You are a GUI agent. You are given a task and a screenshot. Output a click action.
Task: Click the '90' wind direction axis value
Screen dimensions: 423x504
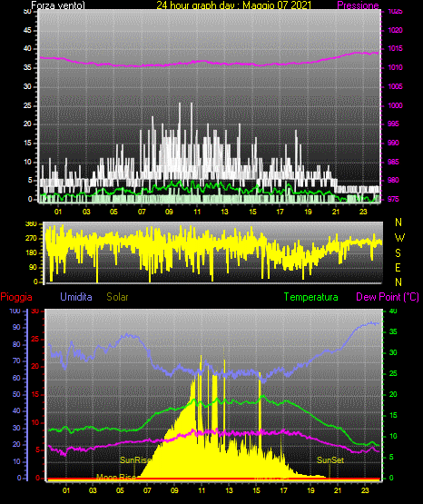(x=34, y=267)
